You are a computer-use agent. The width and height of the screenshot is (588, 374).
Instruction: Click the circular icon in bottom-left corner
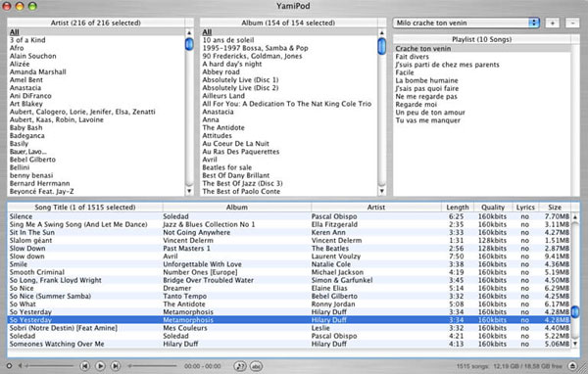click(x=9, y=366)
